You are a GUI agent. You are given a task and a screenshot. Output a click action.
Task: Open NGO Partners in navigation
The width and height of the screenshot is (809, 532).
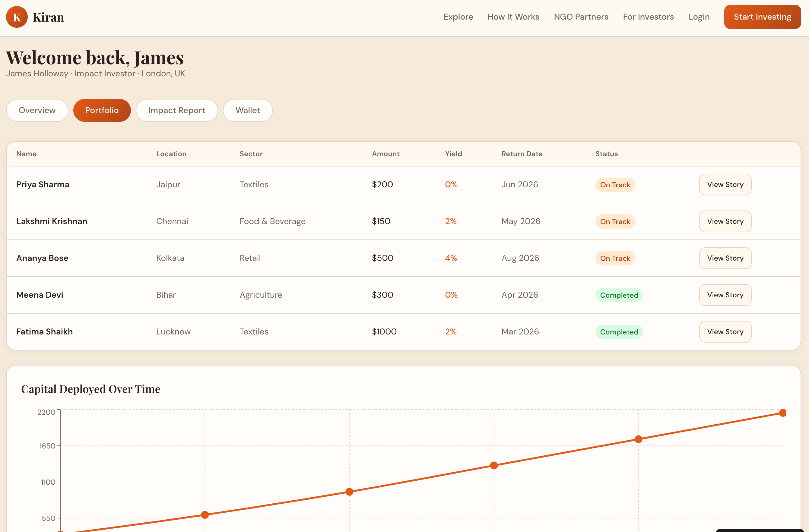click(581, 17)
